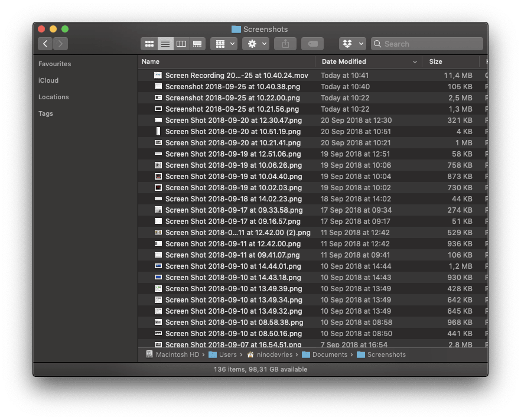
Task: Open the item grouping dropdown
Action: (224, 43)
